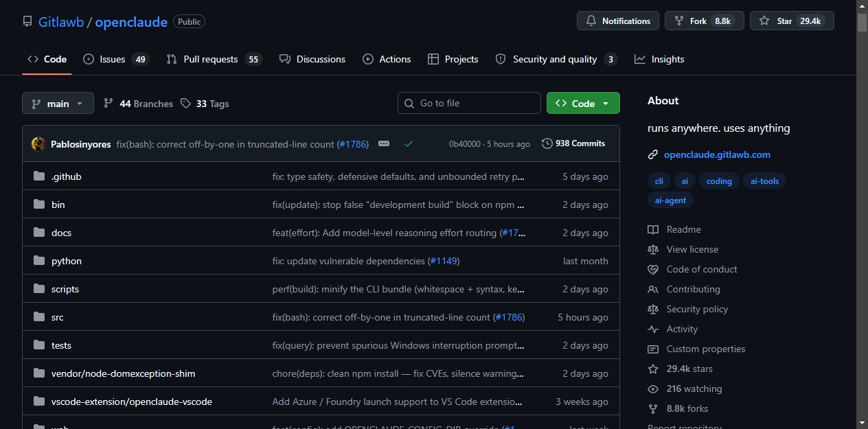Click the page vertical scrollbar thumb

(x=862, y=21)
